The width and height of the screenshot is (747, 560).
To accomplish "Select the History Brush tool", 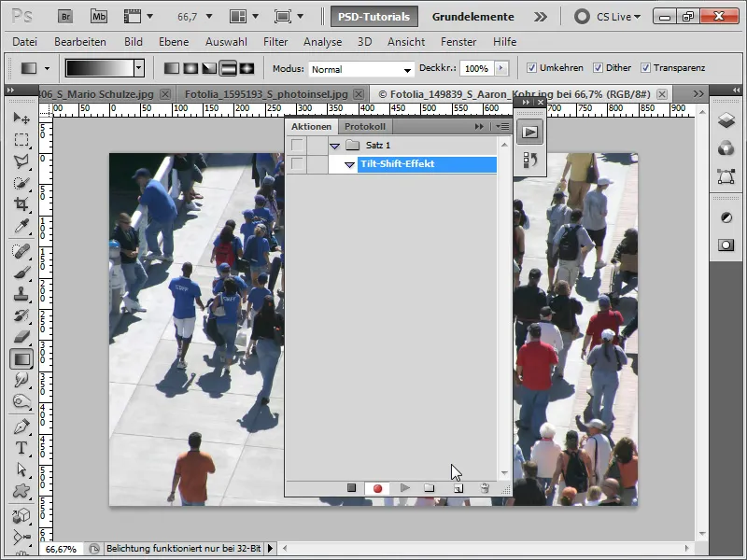I will [21, 315].
